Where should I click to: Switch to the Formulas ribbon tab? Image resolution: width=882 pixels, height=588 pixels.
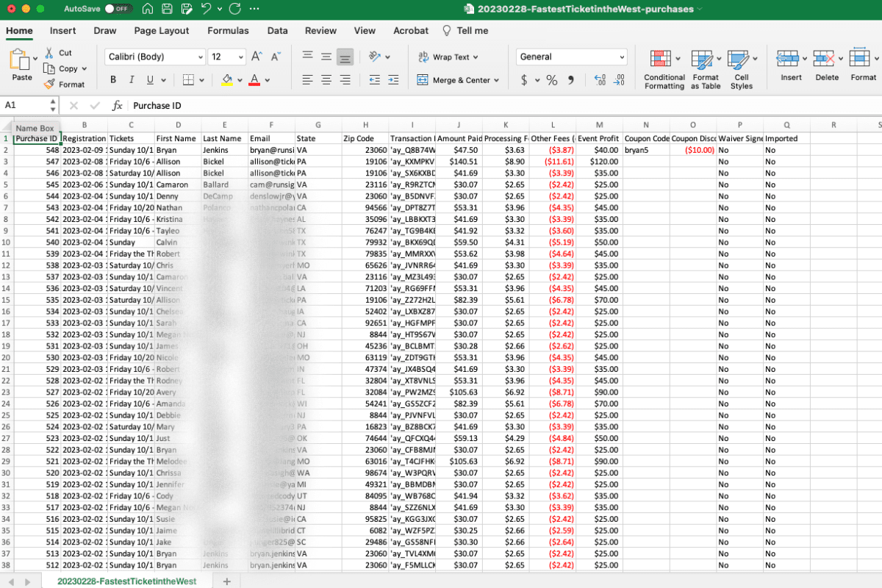tap(228, 31)
